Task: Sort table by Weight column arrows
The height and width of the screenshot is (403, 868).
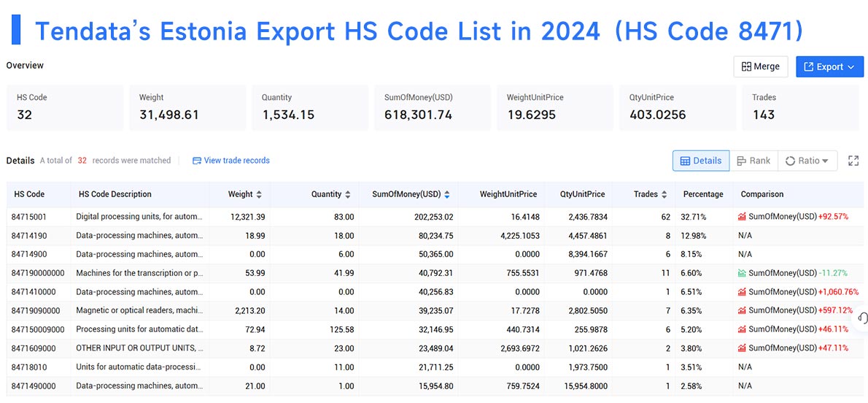Action: pyautogui.click(x=258, y=195)
